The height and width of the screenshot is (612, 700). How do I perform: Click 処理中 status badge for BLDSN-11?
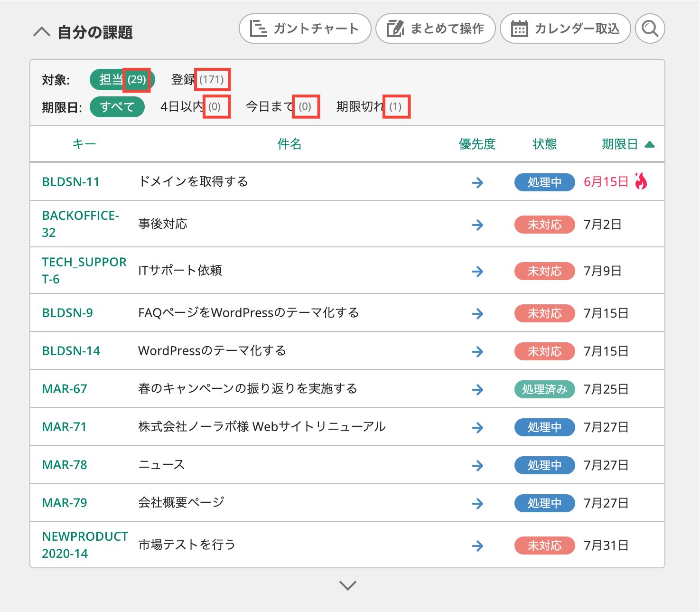click(545, 182)
